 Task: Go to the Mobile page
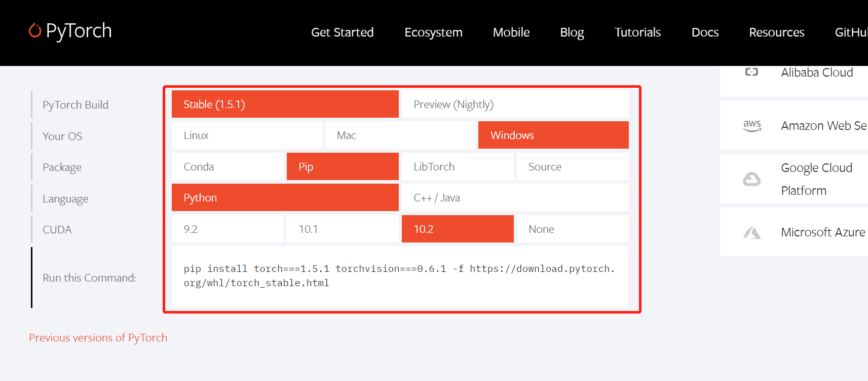point(511,32)
